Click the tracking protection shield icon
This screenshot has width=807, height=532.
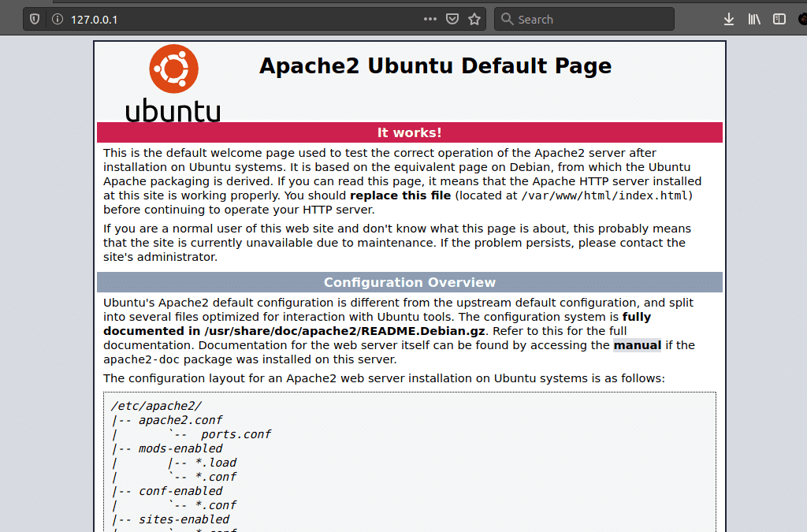tap(35, 19)
